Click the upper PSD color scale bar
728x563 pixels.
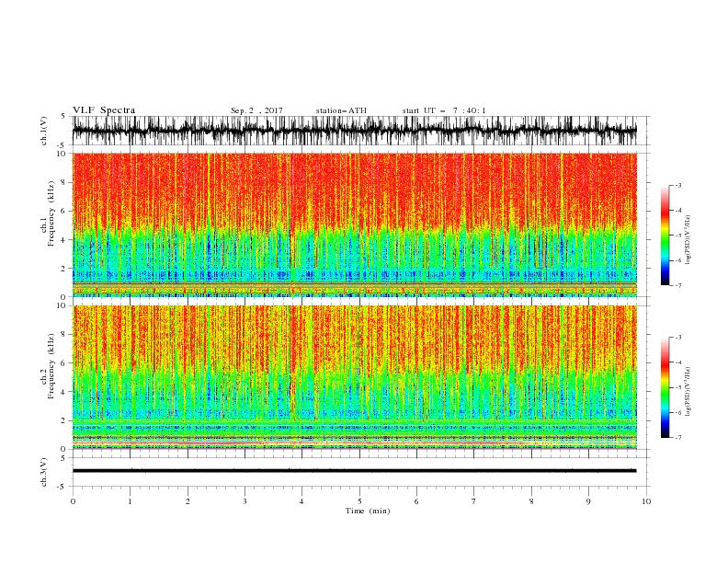(665, 236)
